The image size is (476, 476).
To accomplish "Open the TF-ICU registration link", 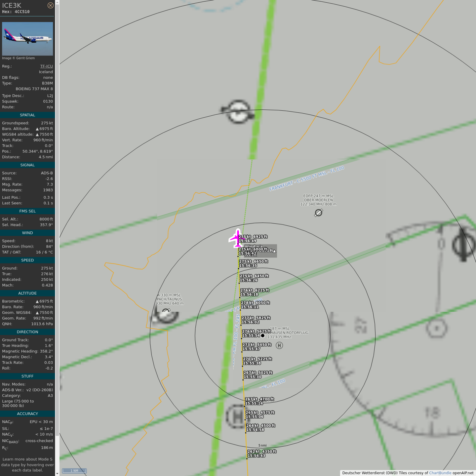I will [46, 66].
